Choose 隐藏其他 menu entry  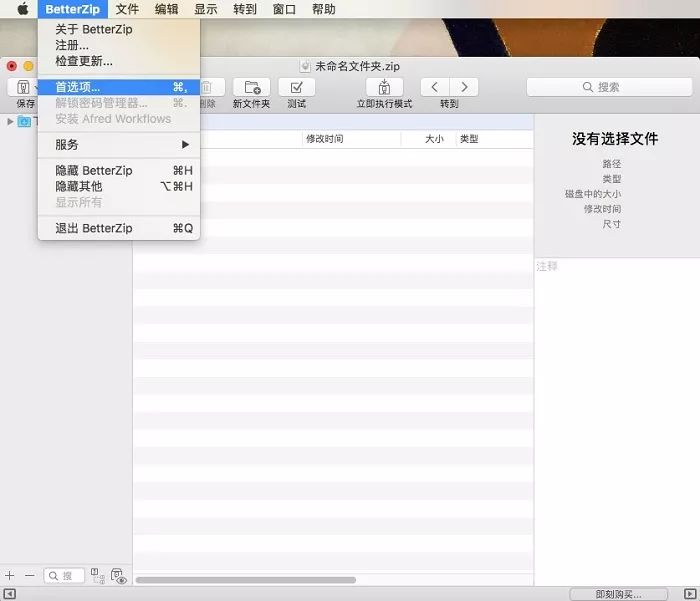point(119,186)
